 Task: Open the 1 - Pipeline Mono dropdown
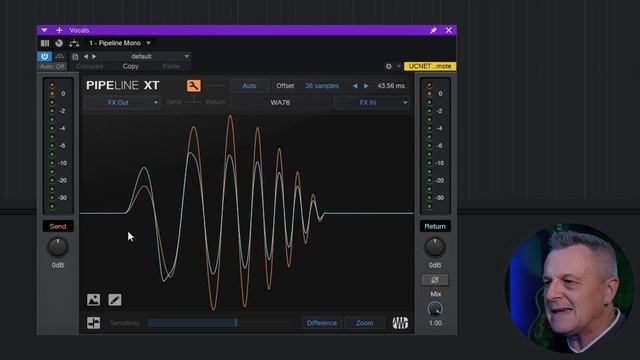(120, 43)
